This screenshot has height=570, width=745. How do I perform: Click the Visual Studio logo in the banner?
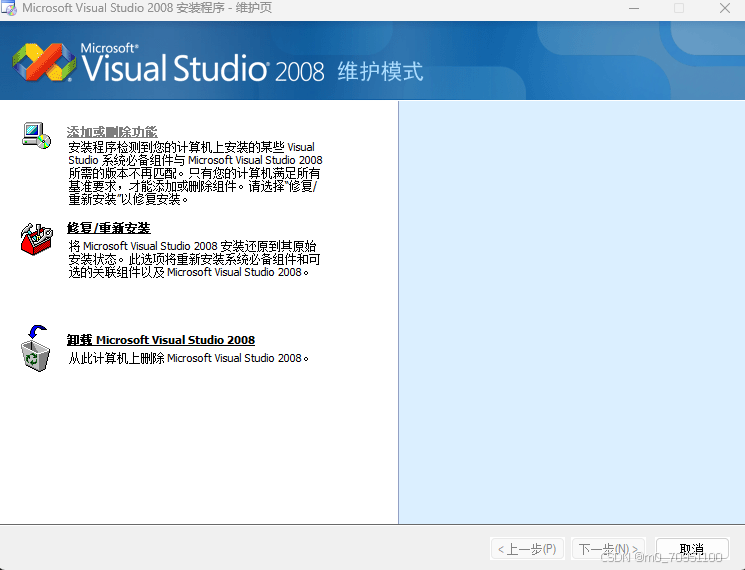coord(44,62)
